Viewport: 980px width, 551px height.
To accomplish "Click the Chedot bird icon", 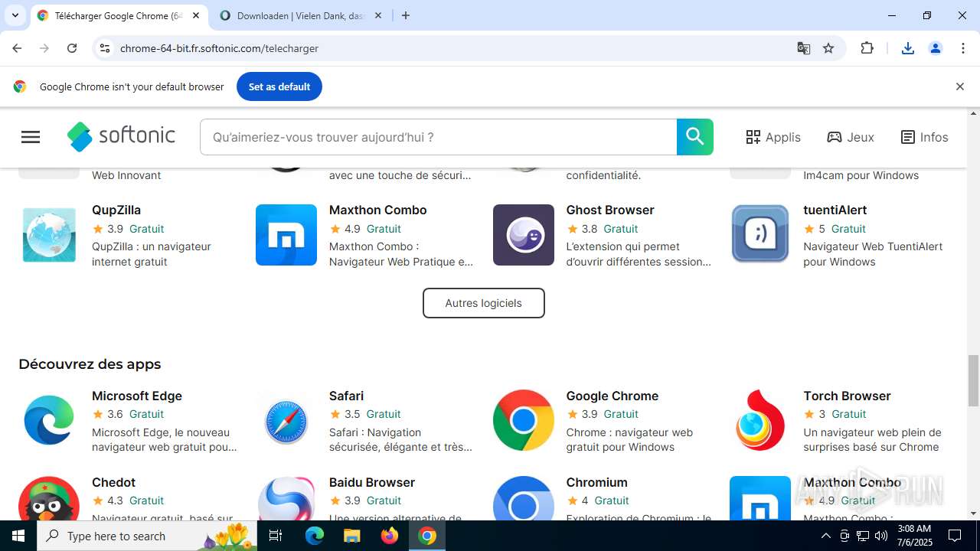I will (x=49, y=498).
